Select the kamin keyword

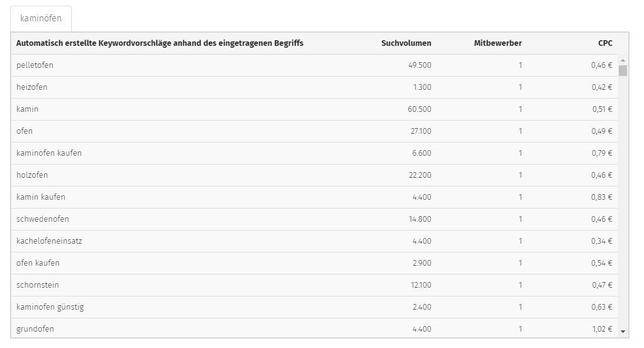tap(27, 109)
